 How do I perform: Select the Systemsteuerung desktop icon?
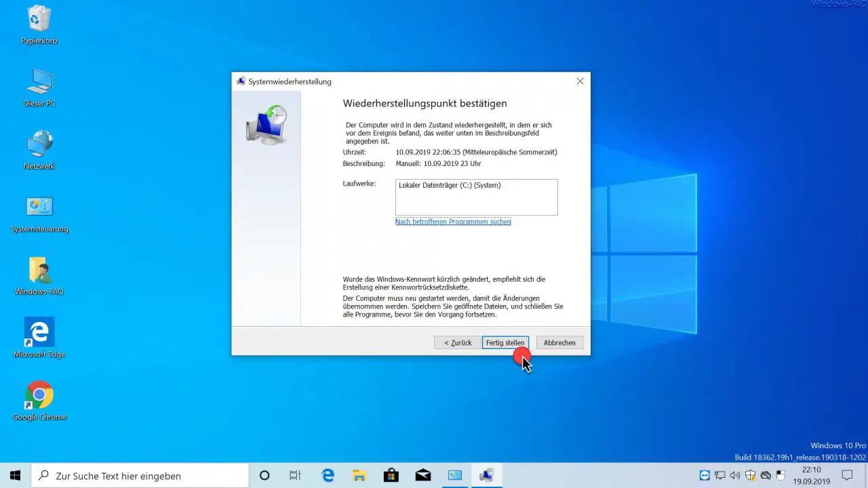[39, 213]
